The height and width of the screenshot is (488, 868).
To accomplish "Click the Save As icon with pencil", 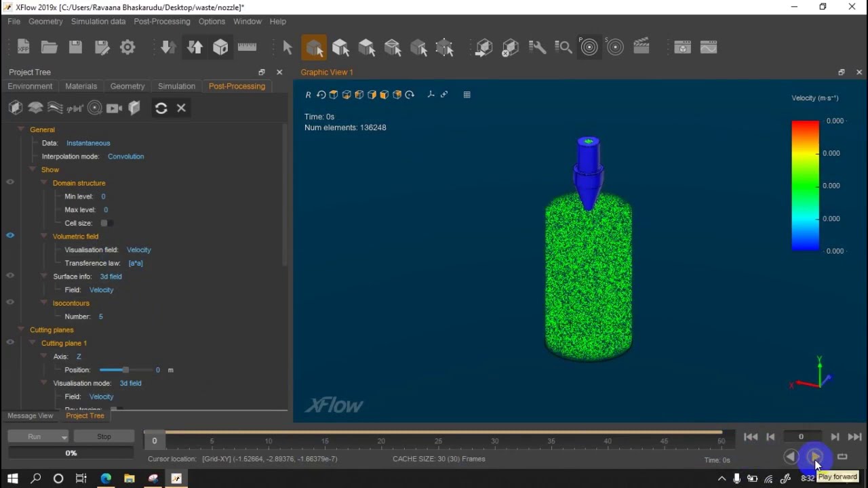I will tap(102, 47).
